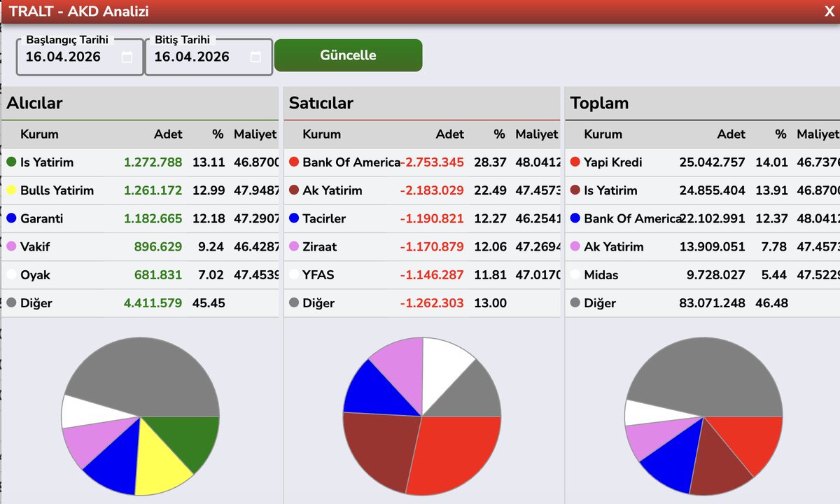Click Bank Of America sold amount -2.753.345
Screen dimensions: 840x504
pos(433,162)
